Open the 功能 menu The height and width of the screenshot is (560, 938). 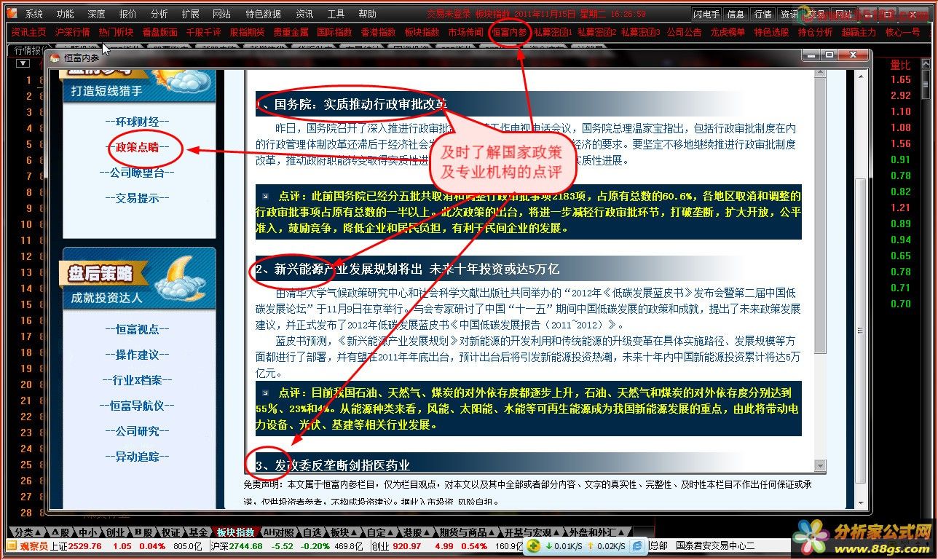point(65,14)
